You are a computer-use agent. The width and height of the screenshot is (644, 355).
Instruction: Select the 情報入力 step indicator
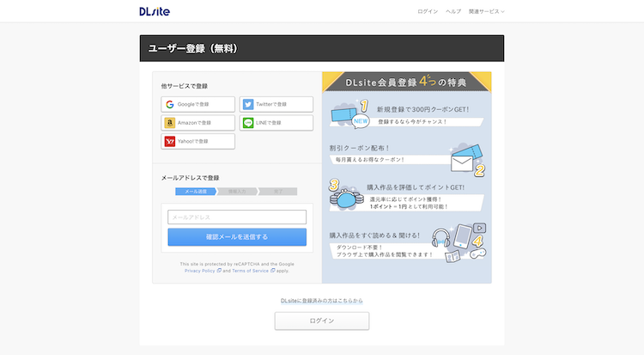(x=237, y=192)
